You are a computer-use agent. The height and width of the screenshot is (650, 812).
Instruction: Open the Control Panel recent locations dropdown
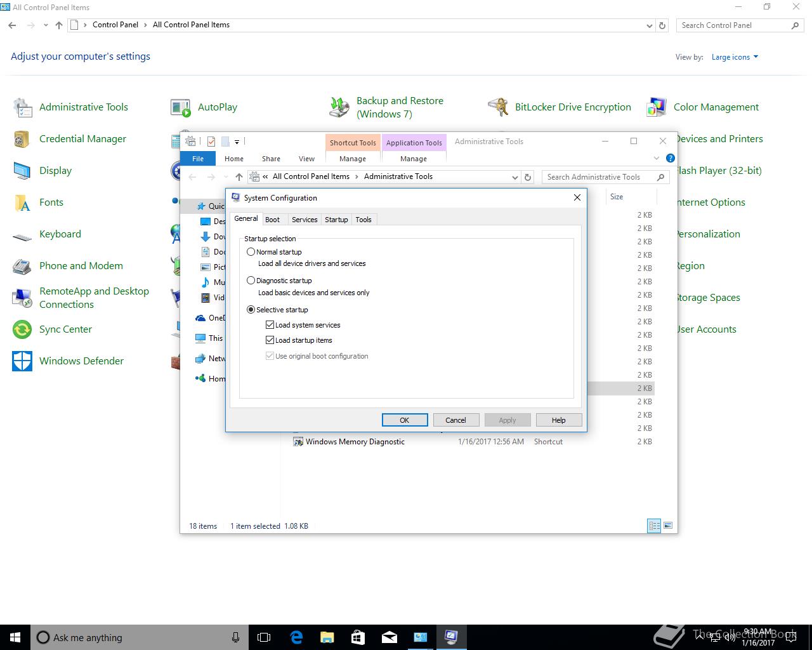click(46, 25)
